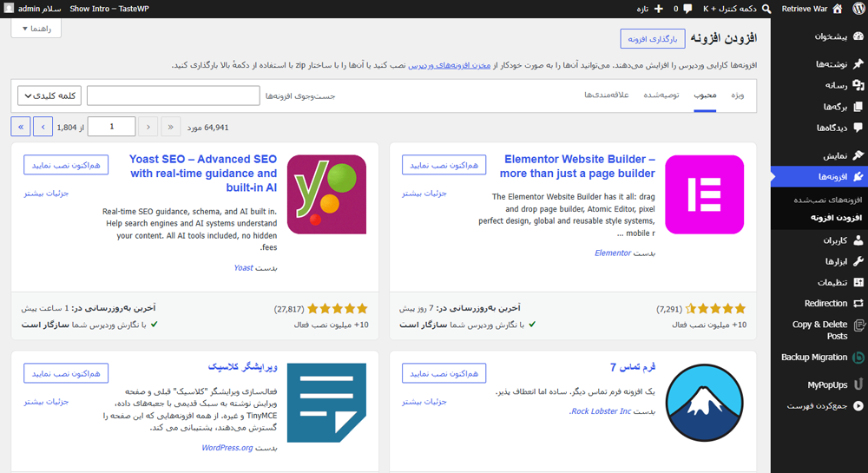Select the ویژه featured tab
The image size is (868, 473).
coord(737,95)
